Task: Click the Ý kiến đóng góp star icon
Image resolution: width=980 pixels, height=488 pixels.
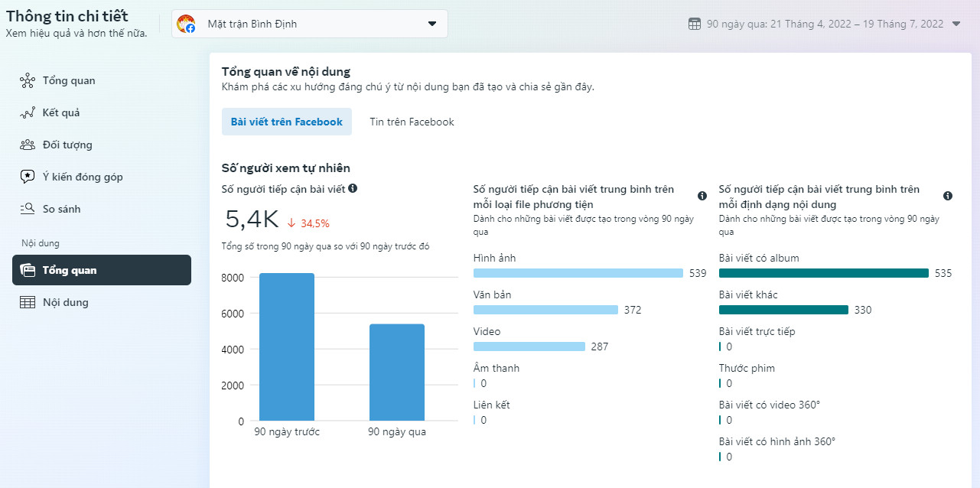Action: tap(28, 177)
